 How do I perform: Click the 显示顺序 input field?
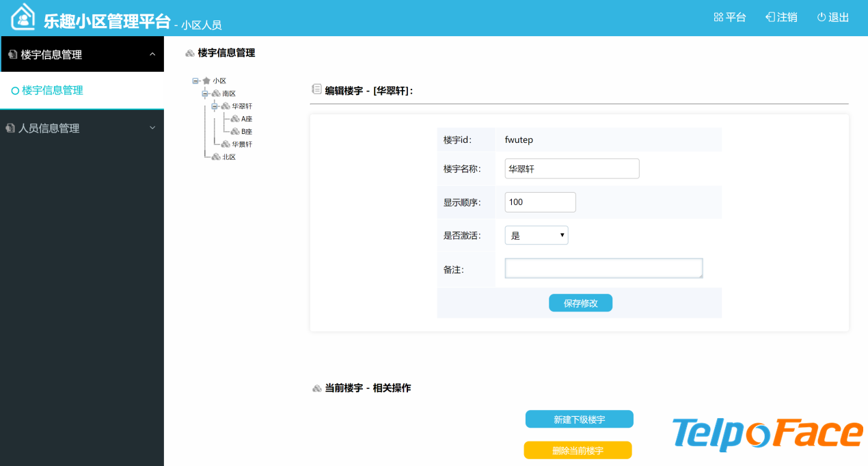(540, 202)
